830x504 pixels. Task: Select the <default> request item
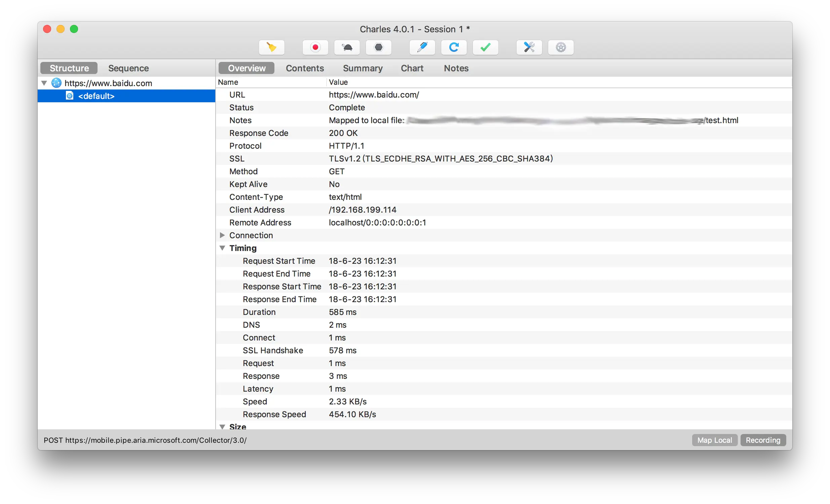[96, 96]
